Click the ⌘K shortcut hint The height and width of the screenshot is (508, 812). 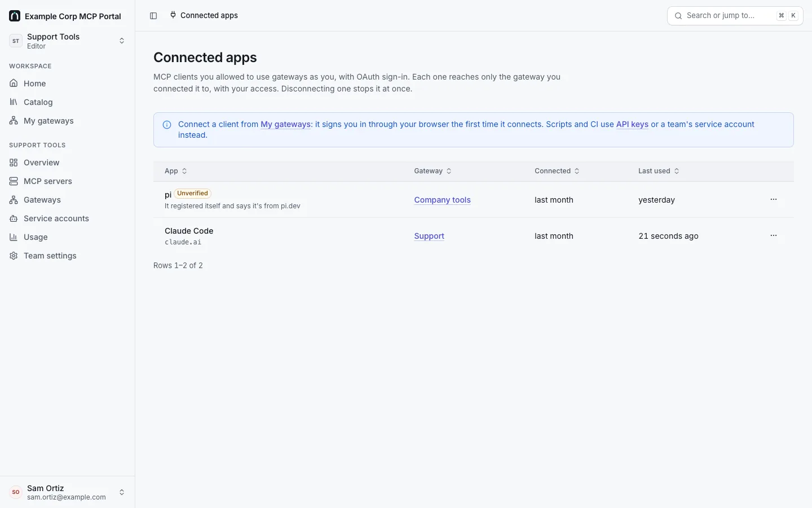pyautogui.click(x=787, y=16)
